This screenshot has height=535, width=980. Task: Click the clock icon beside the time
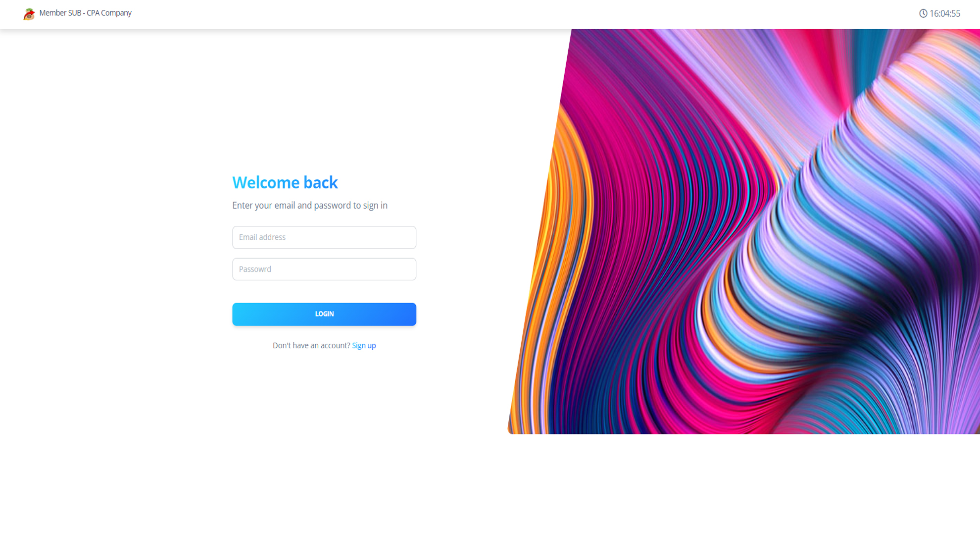pyautogui.click(x=923, y=13)
